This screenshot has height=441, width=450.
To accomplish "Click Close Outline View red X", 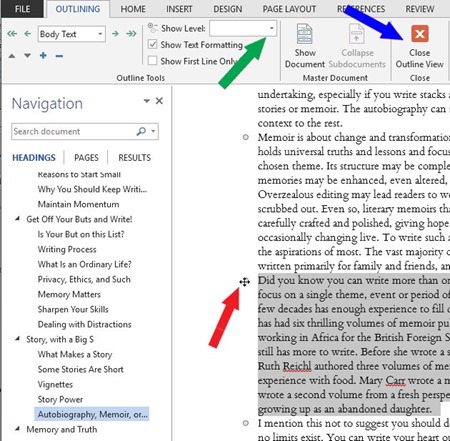I will point(420,34).
